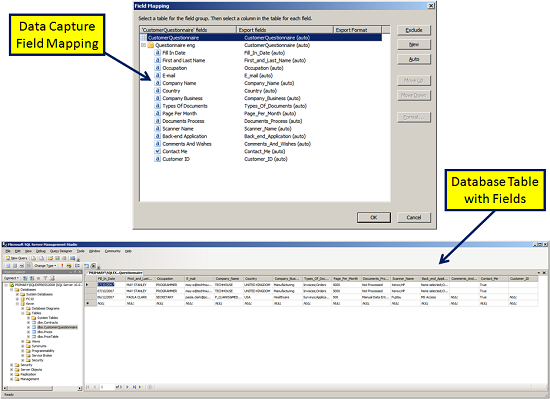Click the field icon beside Occupation
The height and width of the screenshot is (399, 550).
[157, 68]
